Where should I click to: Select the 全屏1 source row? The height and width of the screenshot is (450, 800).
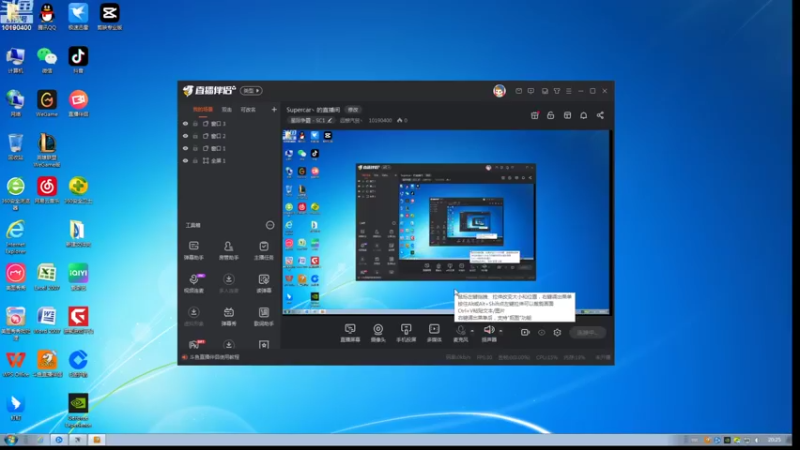[x=229, y=160]
